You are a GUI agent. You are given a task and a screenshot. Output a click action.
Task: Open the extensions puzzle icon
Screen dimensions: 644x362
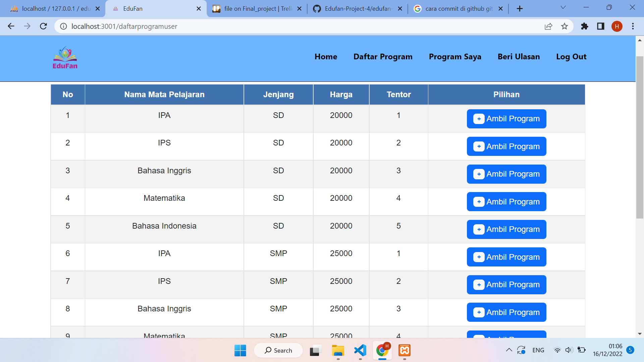tap(585, 26)
